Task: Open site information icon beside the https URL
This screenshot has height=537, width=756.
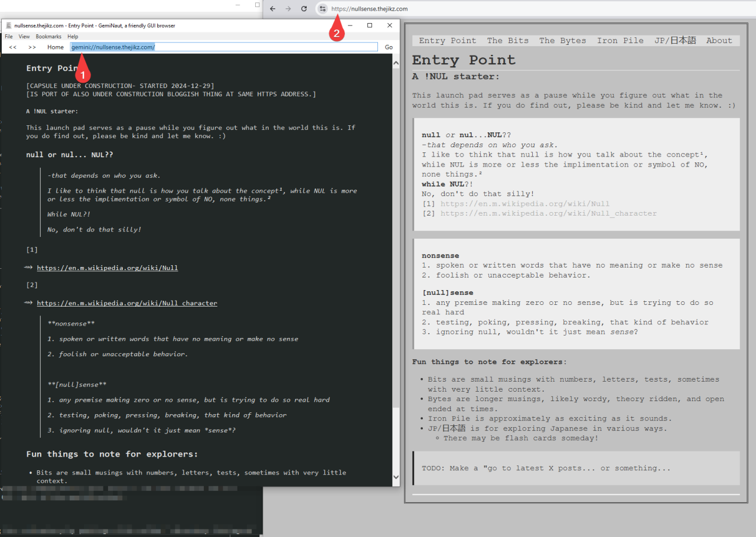Action: tap(322, 9)
